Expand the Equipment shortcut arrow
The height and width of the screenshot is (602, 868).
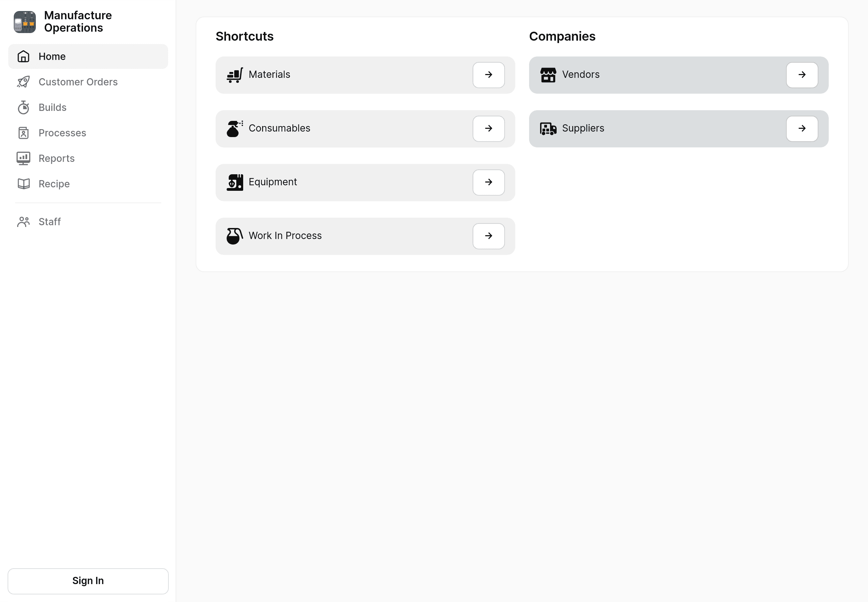coord(489,182)
